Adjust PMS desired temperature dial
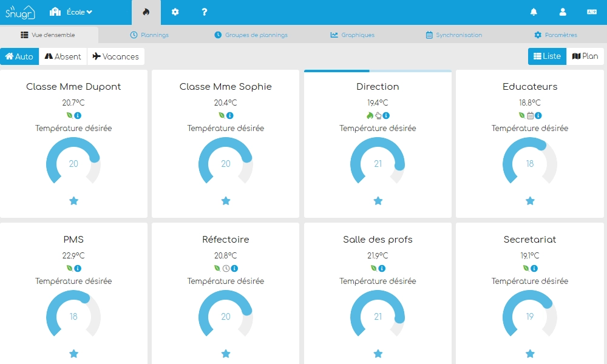 [73, 313]
